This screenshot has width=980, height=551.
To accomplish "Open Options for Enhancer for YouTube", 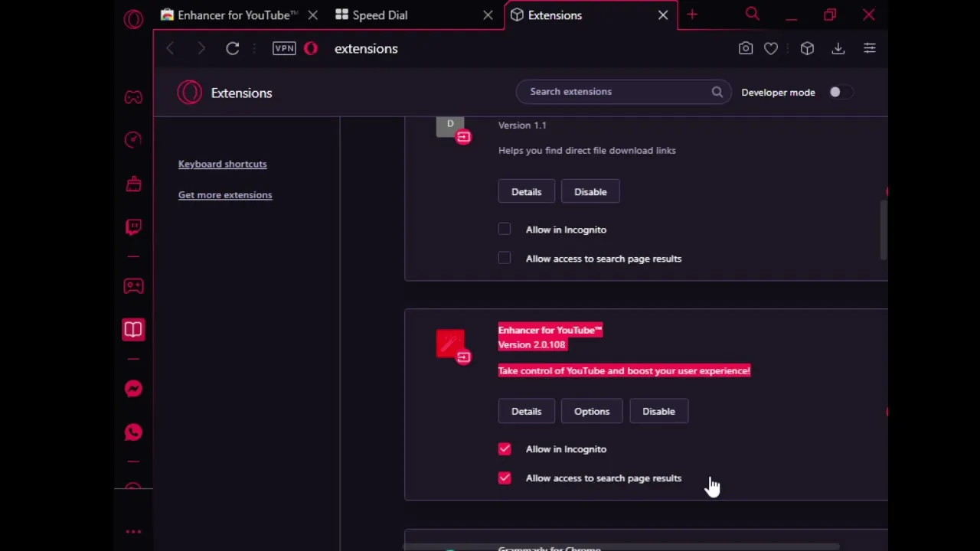I will [x=592, y=411].
